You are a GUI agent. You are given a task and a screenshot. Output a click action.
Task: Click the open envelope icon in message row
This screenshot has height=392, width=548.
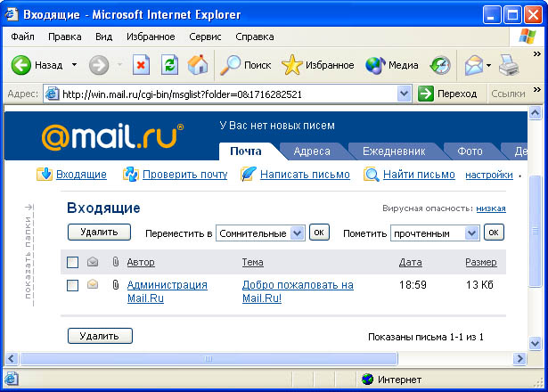coord(93,284)
